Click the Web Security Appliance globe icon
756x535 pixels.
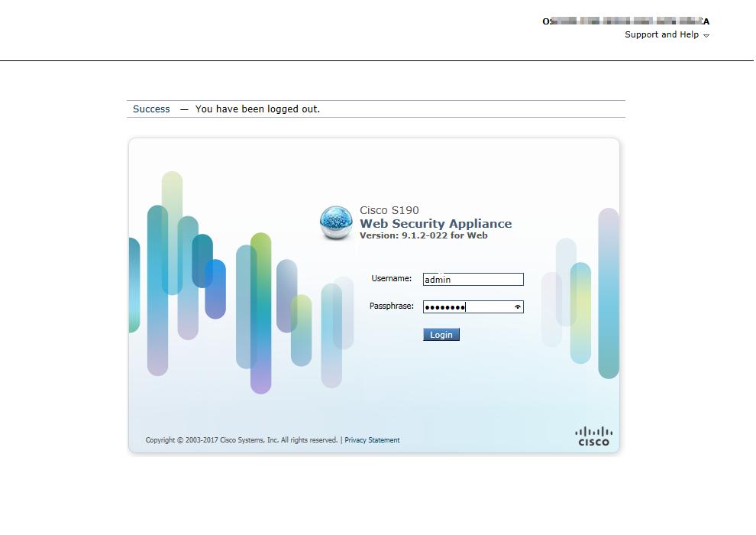pos(336,222)
